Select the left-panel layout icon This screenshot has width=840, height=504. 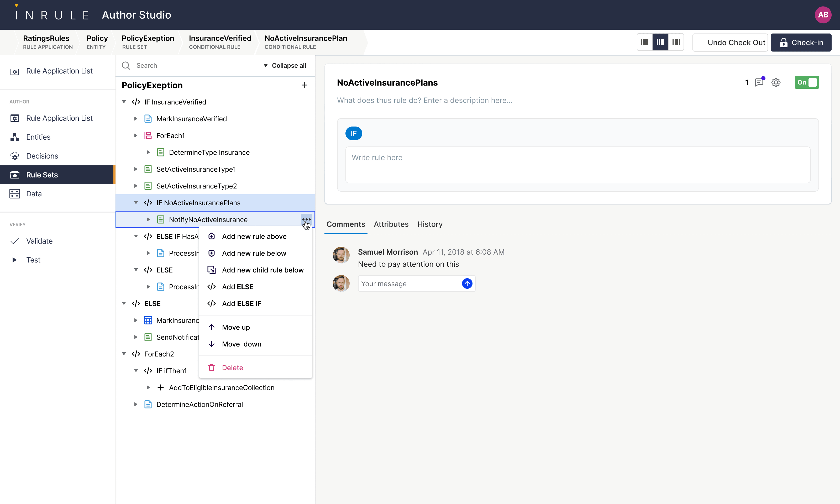[x=644, y=43]
